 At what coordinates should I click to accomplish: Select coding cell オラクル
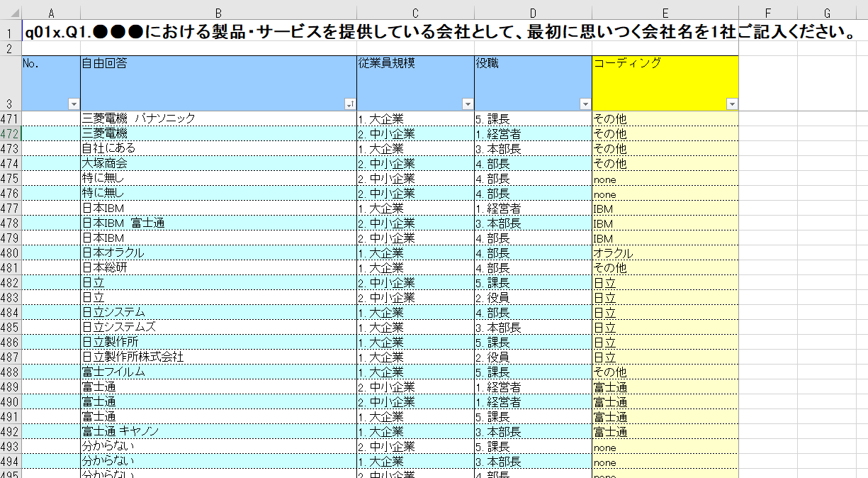click(x=665, y=252)
